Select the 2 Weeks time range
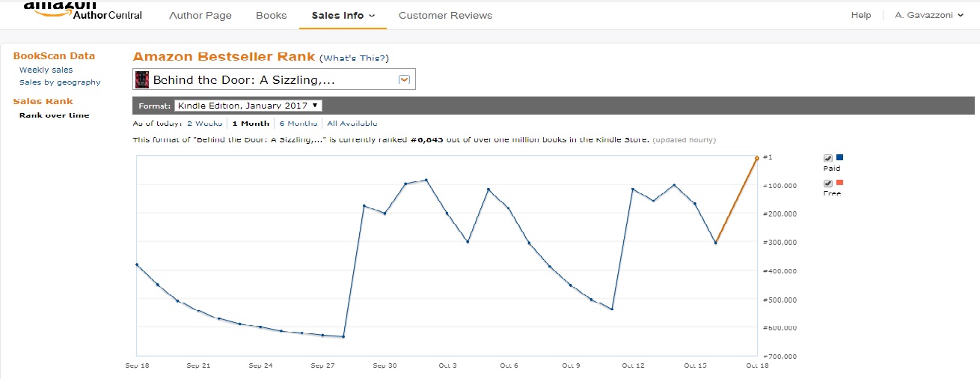This screenshot has height=379, width=980. (204, 123)
